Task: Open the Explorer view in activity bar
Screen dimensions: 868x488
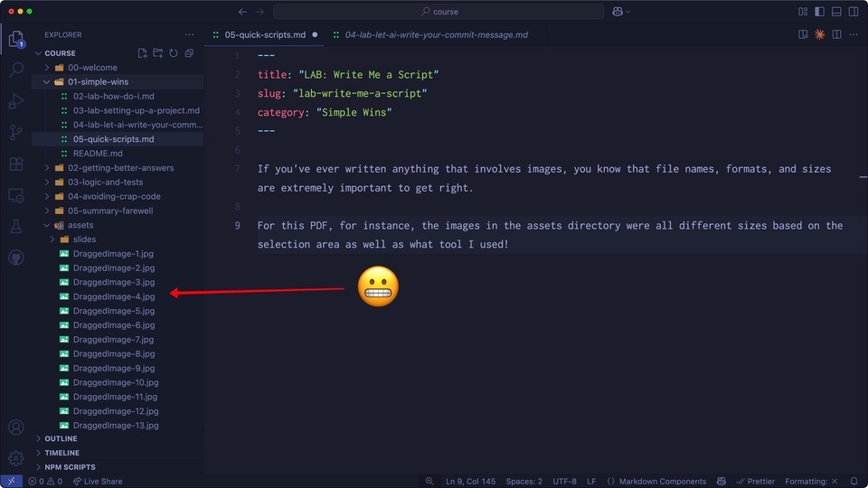Action: [16, 39]
